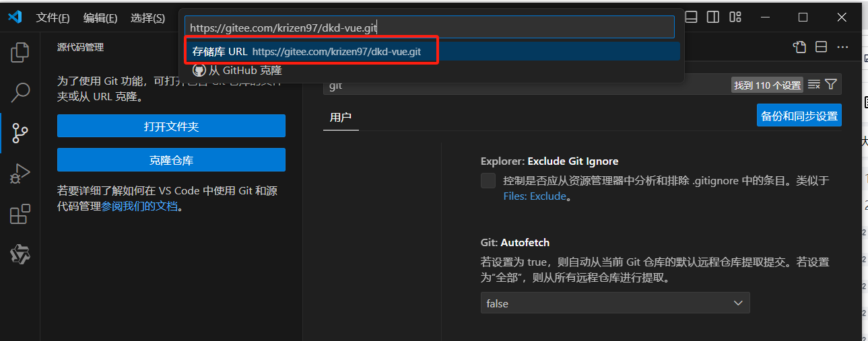Open settings JSON file icon
This screenshot has height=341, width=868.
click(799, 47)
